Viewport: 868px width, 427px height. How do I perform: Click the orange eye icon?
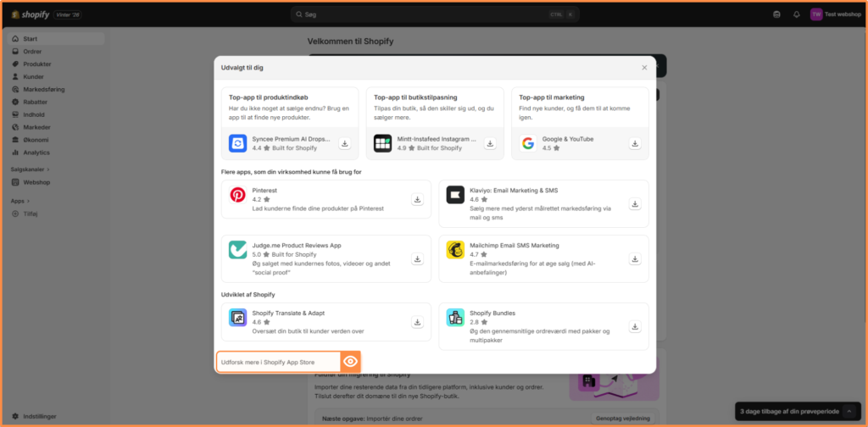click(351, 362)
